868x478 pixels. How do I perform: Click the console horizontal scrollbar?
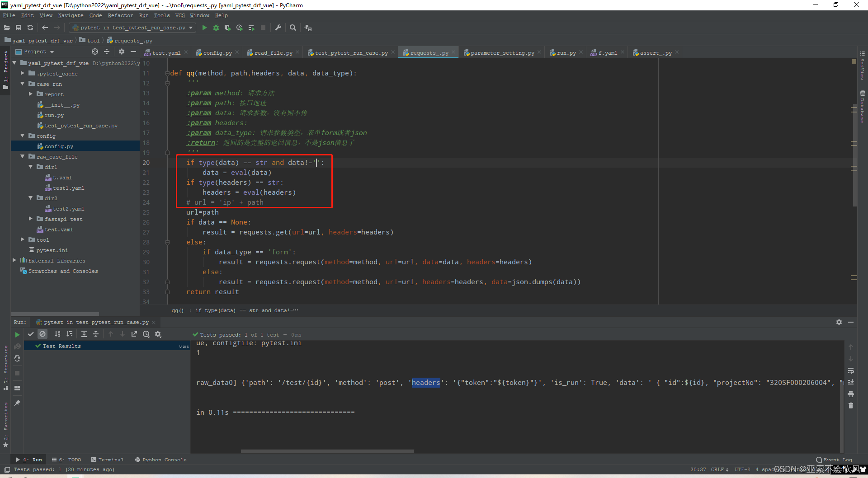[327, 451]
